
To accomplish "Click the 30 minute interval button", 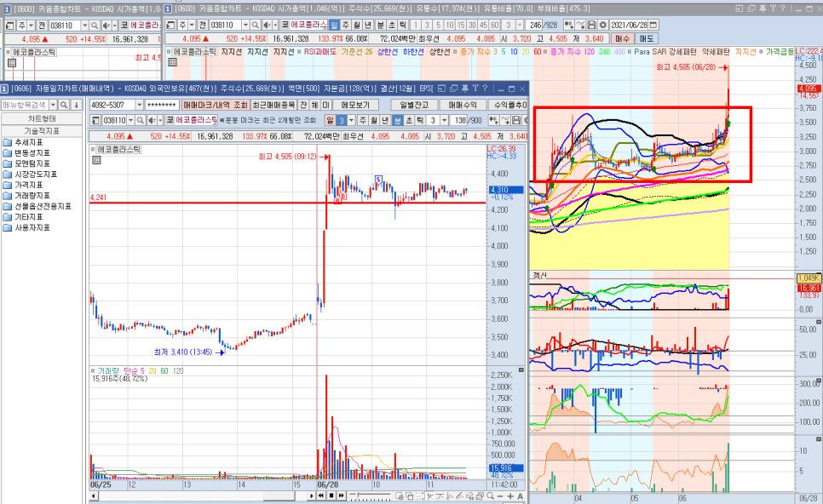I will 472,26.
